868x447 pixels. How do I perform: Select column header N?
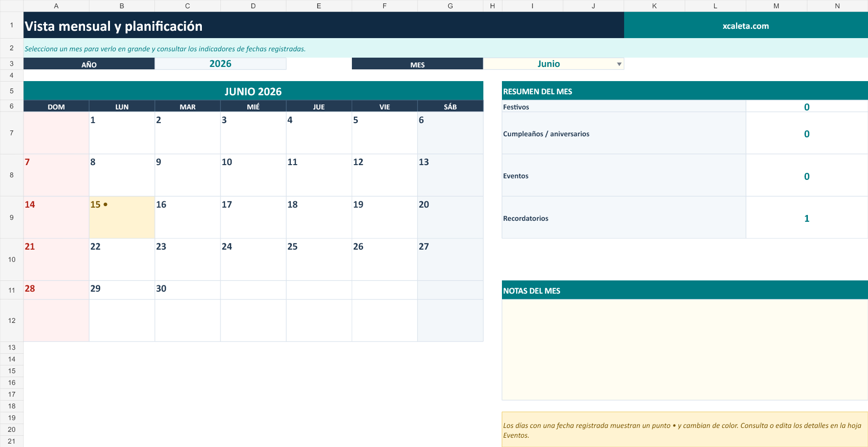pyautogui.click(x=837, y=6)
